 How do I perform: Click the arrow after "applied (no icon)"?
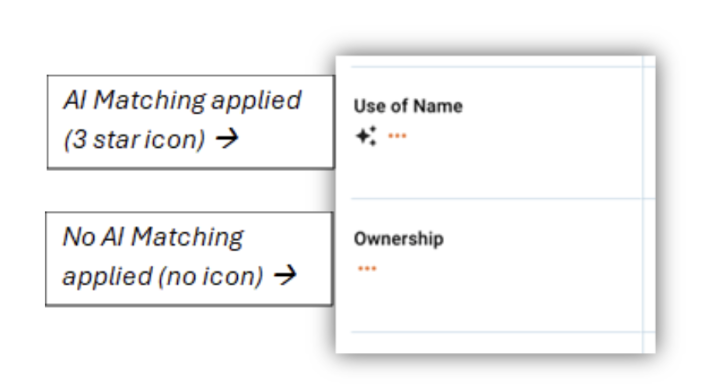[x=285, y=276]
